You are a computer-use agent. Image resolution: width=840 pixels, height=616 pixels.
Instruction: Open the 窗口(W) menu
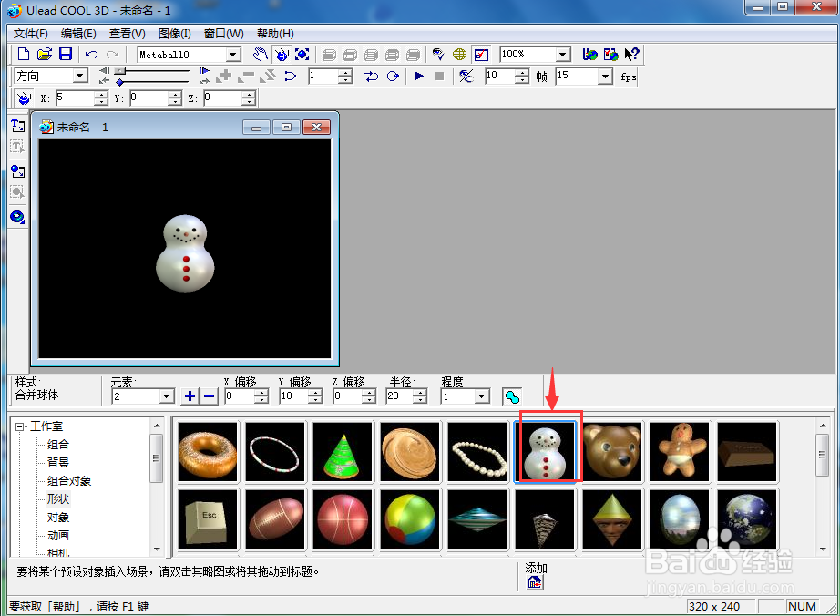224,34
